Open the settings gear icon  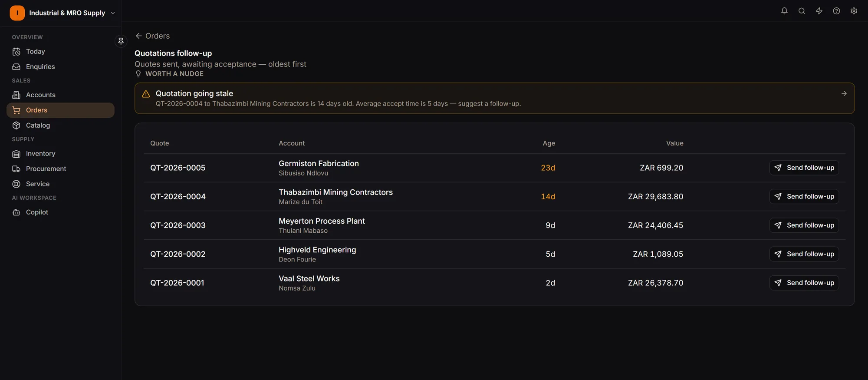click(x=854, y=11)
